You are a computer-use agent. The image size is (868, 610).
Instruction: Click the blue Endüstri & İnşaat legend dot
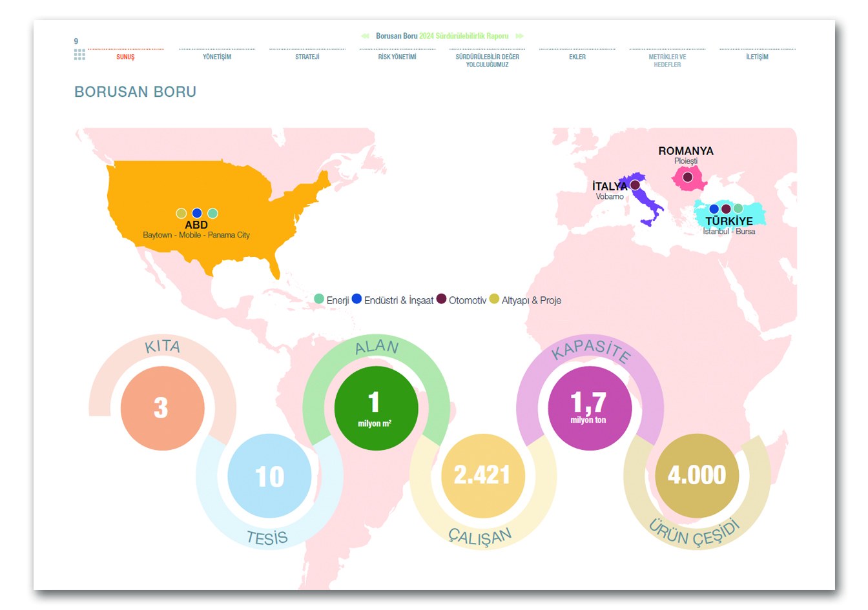pyautogui.click(x=356, y=299)
